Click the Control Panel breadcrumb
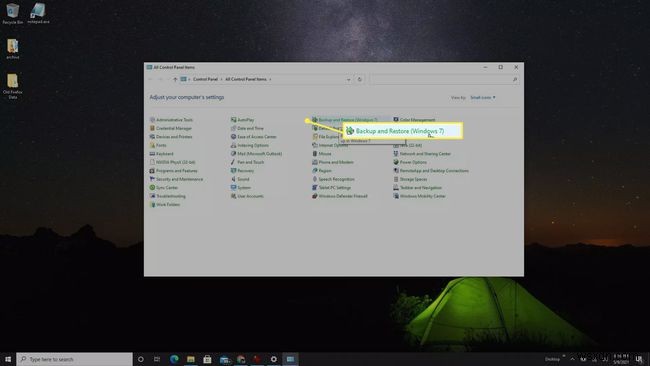Viewport: 650px width, 366px height. point(205,79)
